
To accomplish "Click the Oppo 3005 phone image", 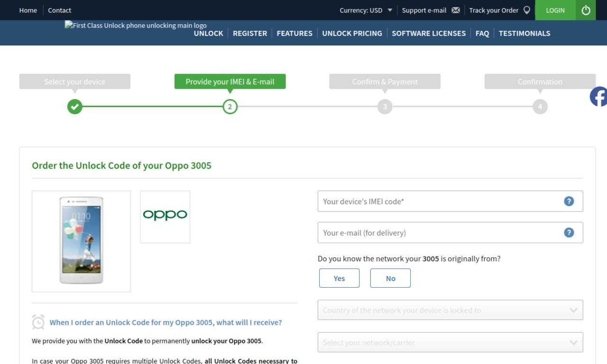I will pos(81,241).
